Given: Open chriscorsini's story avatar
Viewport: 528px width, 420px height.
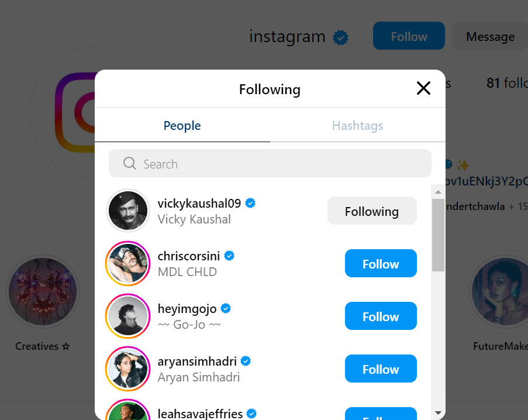Looking at the screenshot, I should pyautogui.click(x=128, y=264).
